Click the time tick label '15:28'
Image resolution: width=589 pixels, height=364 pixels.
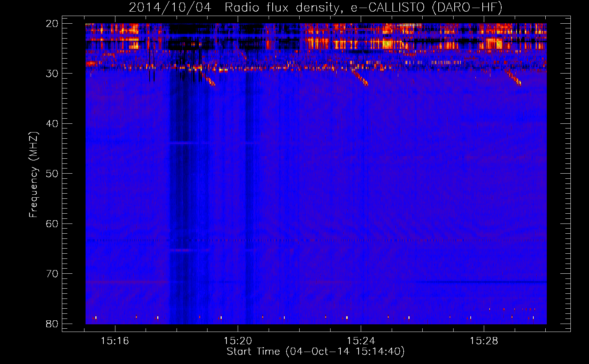coord(484,341)
